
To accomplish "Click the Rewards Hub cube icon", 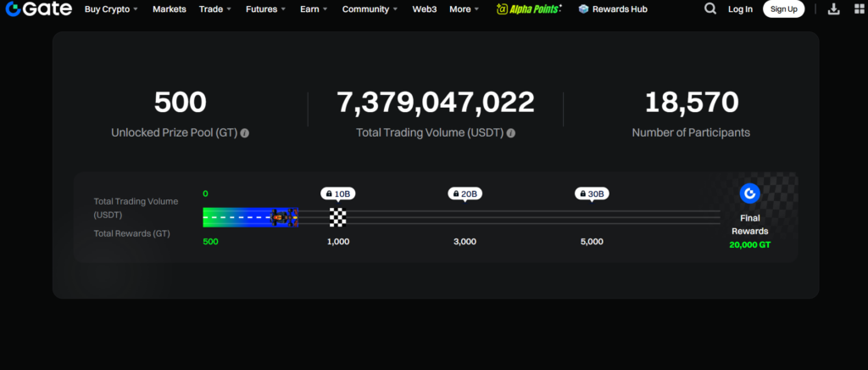I will click(583, 9).
